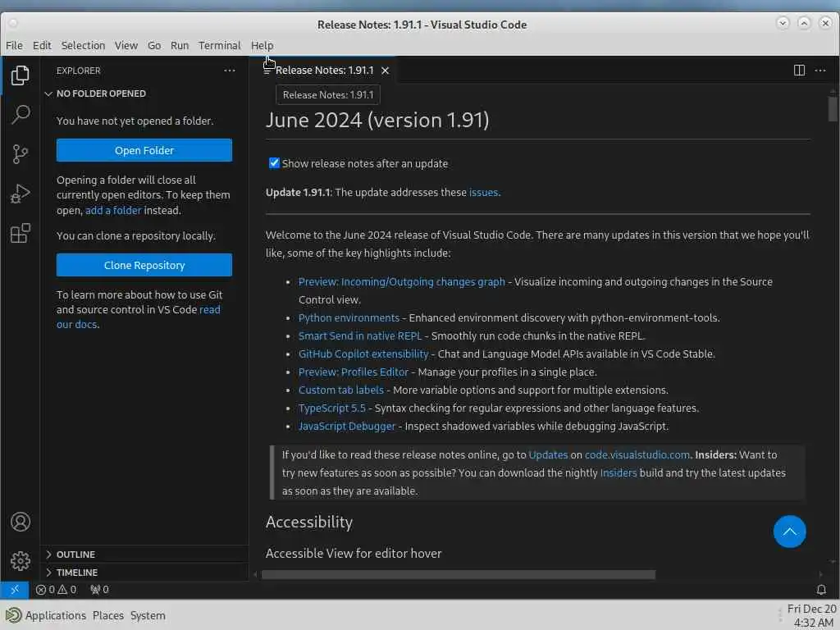Open the Python environments link
This screenshot has width=840, height=630.
(349, 317)
